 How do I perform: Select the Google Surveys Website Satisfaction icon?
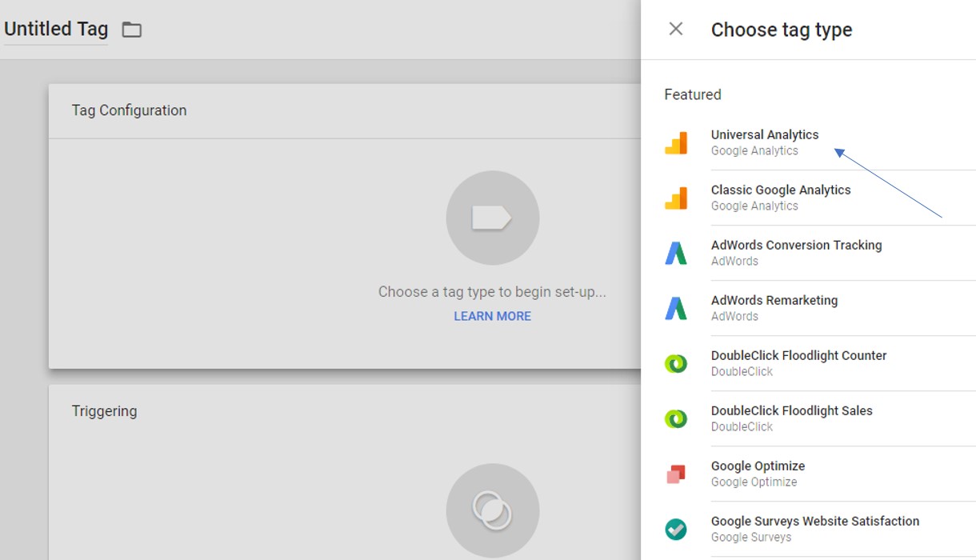point(676,529)
